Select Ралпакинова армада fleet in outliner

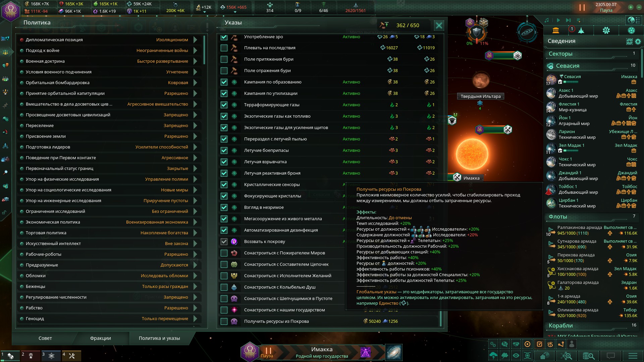593,230
